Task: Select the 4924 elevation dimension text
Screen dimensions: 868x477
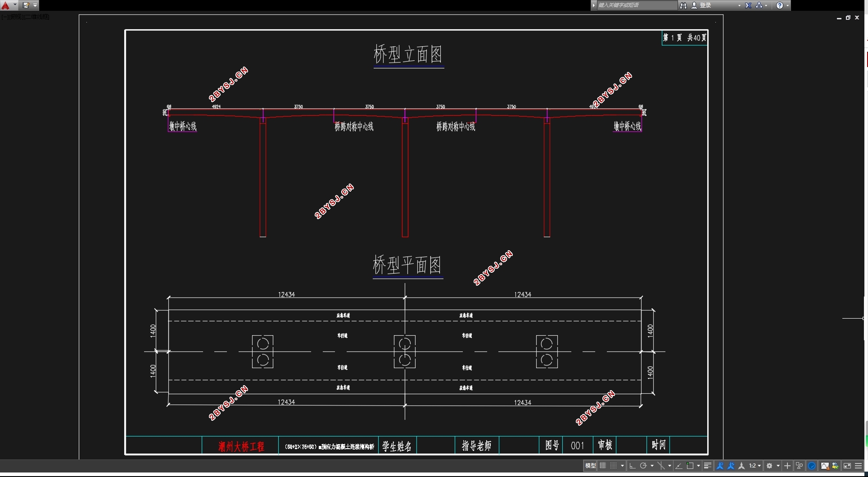Action: coord(216,107)
